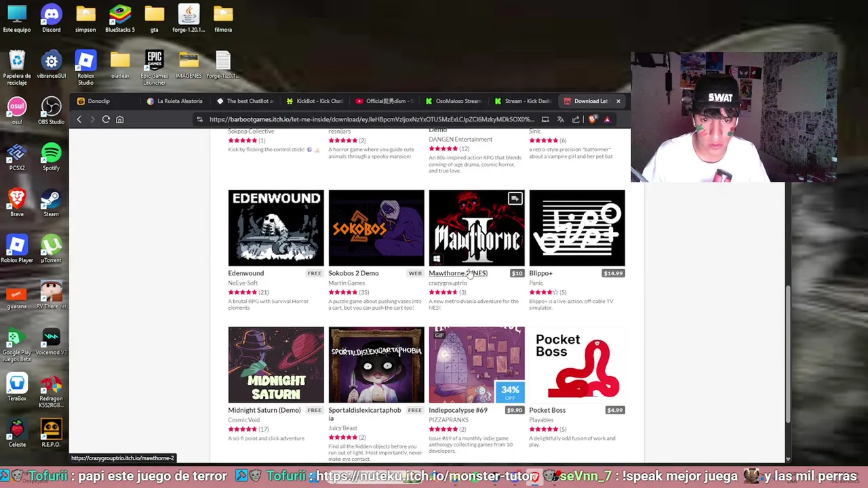Open Spotify desktop shortcut
The image size is (868, 488).
51,157
